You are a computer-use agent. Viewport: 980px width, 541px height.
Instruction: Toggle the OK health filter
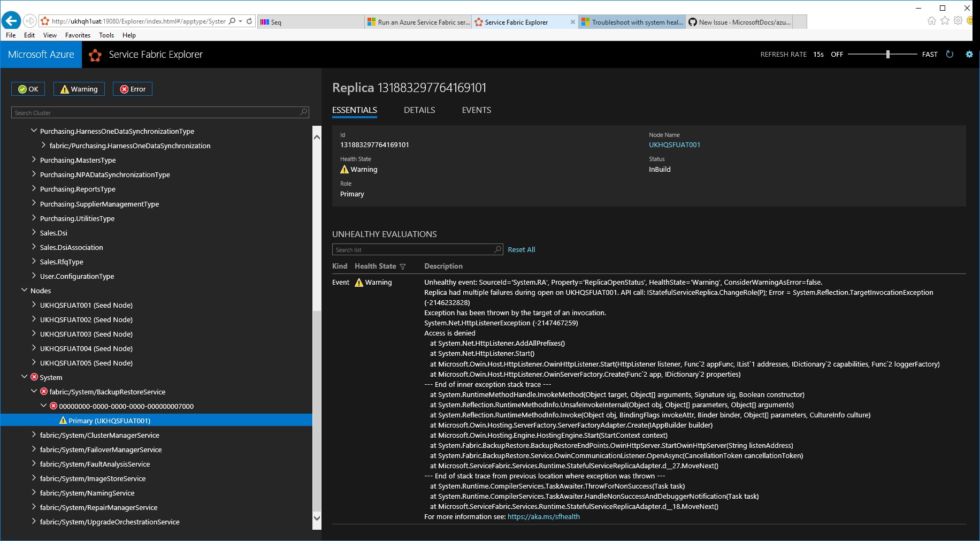point(28,89)
